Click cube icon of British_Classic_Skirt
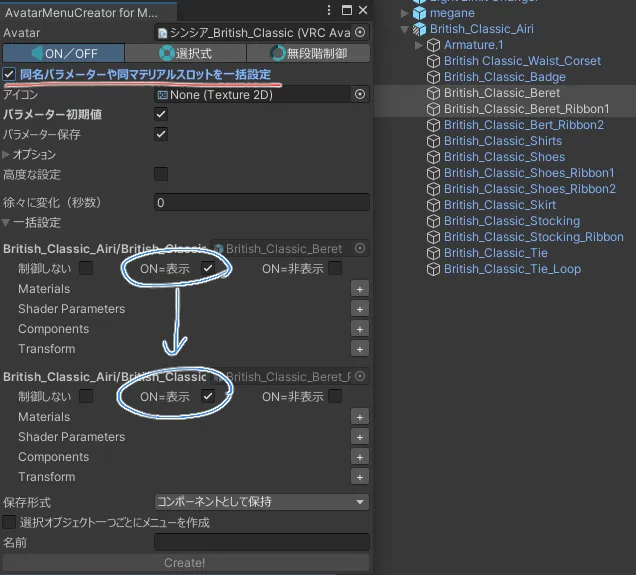 click(433, 205)
